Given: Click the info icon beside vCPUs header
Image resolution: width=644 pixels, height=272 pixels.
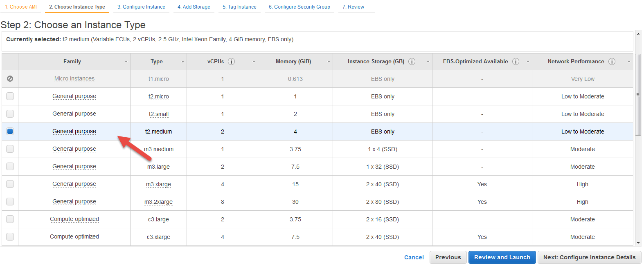Looking at the screenshot, I should 231,62.
